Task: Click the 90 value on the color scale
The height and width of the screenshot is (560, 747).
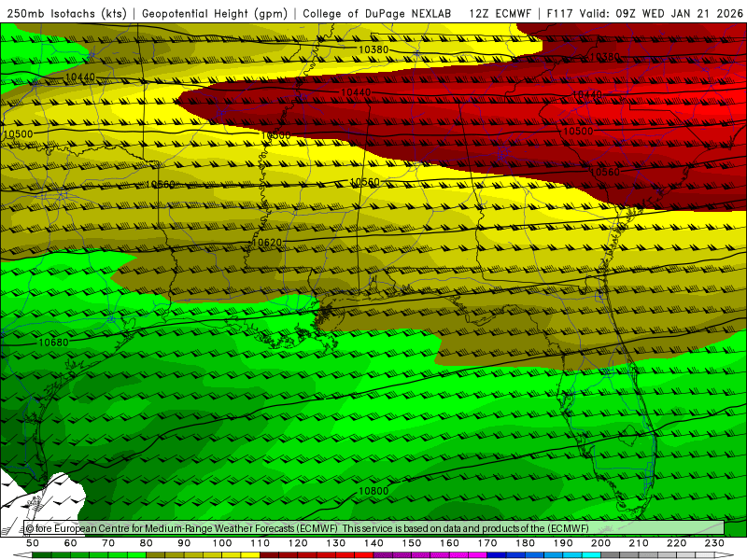Action: coord(184,543)
